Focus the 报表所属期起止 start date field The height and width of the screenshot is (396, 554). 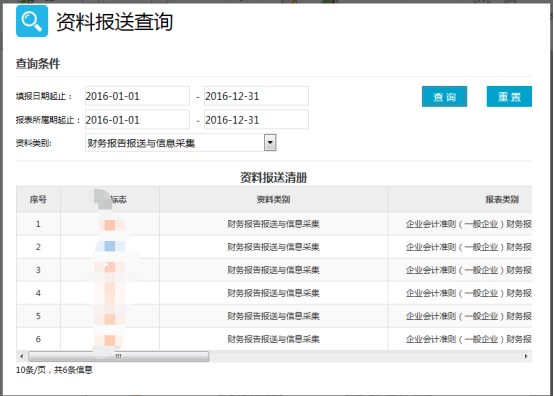coord(137,120)
